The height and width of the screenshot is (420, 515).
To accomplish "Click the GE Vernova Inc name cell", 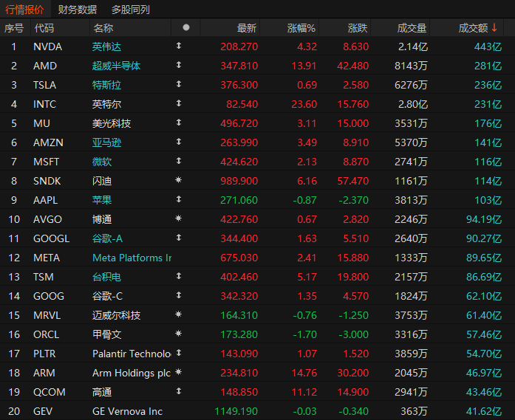I will pyautogui.click(x=127, y=411).
